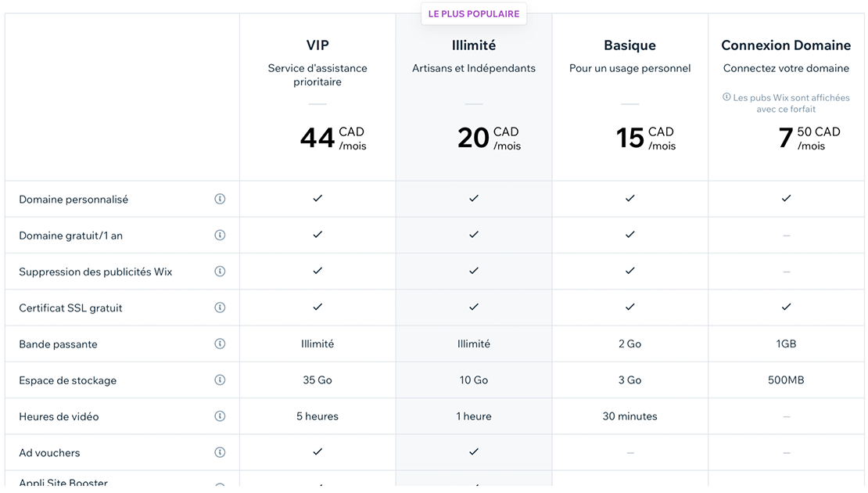Click the 44 CAD monthly price
868x493 pixels.
tap(333, 138)
